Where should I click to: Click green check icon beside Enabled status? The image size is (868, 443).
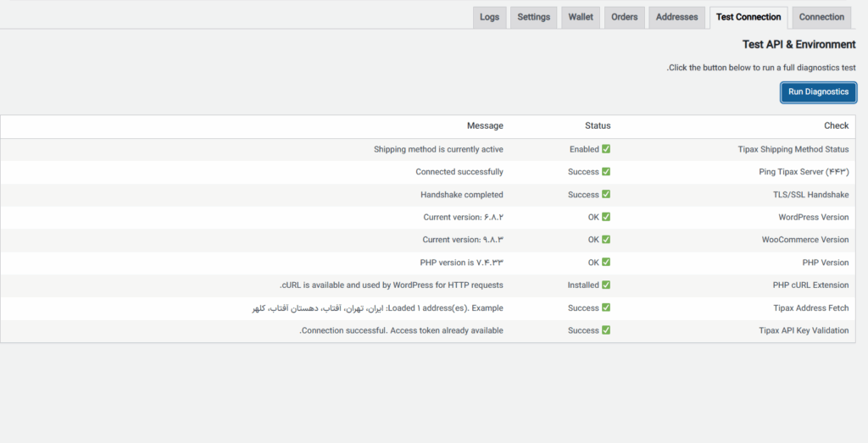606,149
